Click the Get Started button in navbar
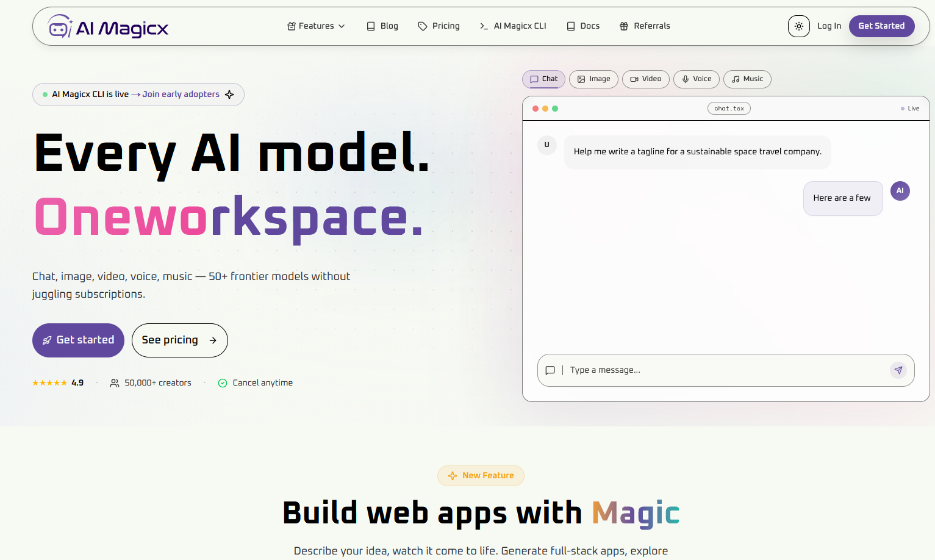This screenshot has width=935, height=560. point(881,26)
